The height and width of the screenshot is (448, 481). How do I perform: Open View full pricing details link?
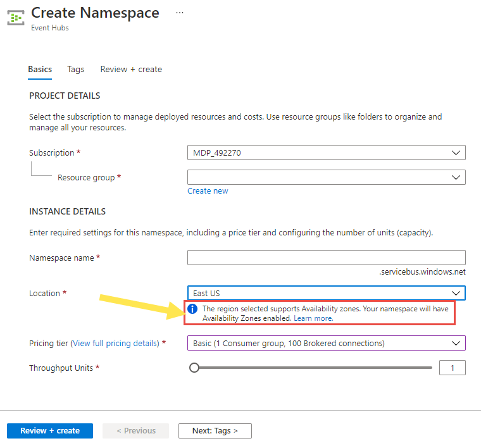[116, 343]
